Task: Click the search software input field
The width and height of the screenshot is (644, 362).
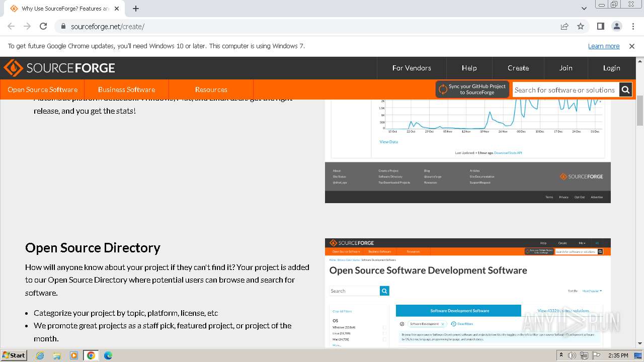Action: coord(566,90)
